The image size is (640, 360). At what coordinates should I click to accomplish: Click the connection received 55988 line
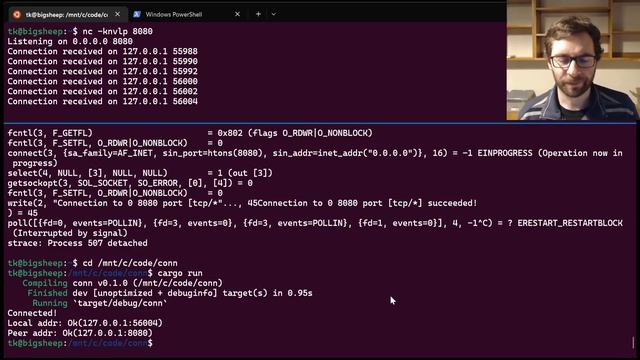(x=102, y=51)
